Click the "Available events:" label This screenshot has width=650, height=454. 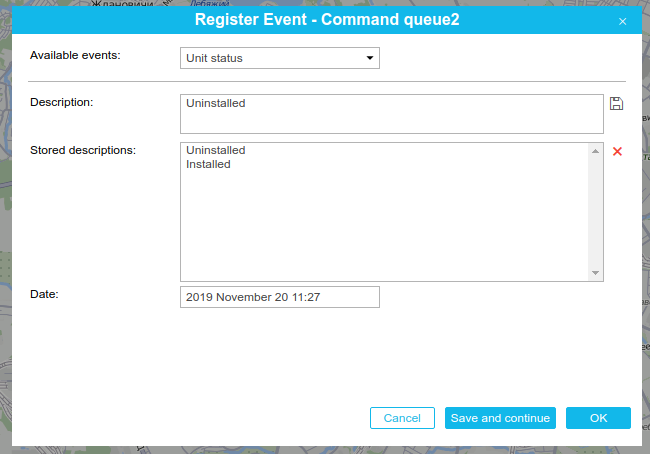point(75,54)
